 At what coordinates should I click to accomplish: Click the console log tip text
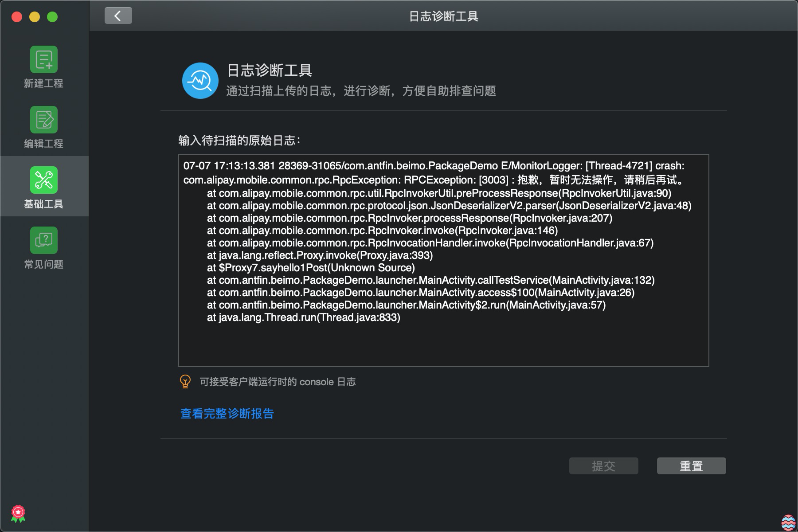[x=276, y=381]
